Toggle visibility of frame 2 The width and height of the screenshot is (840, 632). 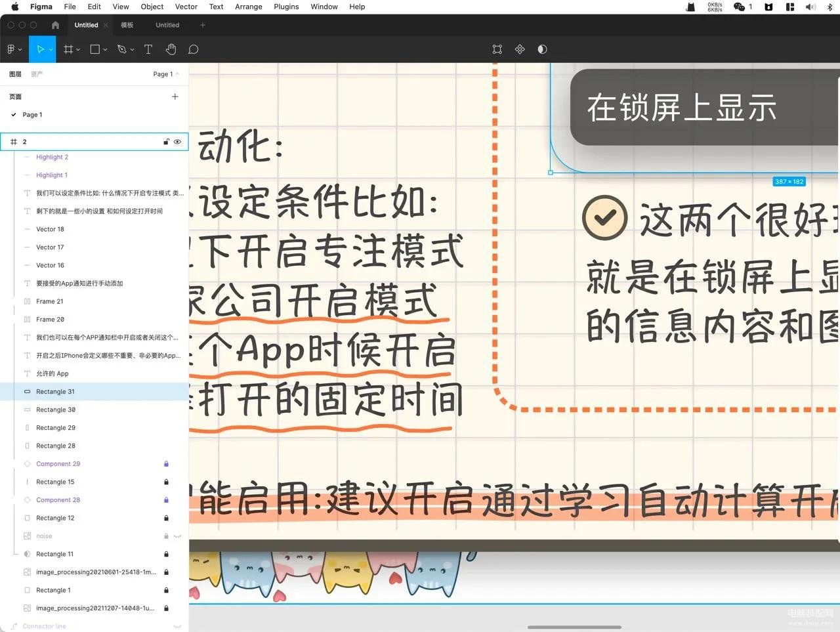[177, 142]
